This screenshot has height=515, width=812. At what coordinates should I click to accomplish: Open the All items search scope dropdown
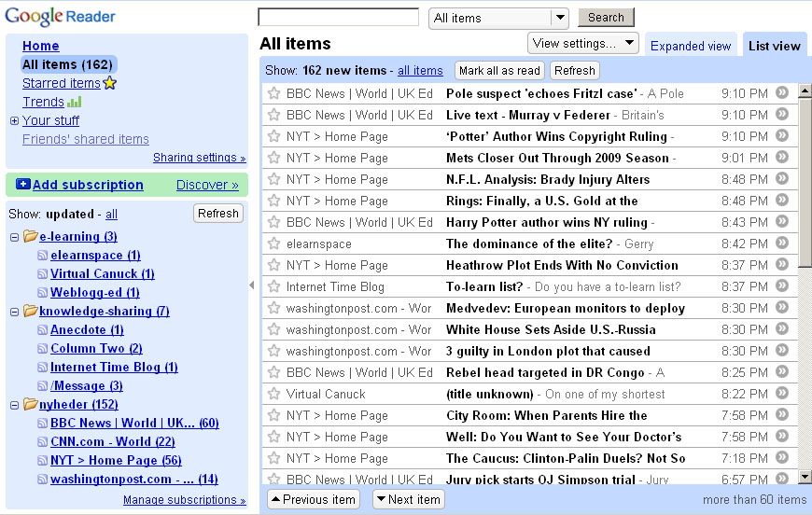tap(559, 18)
